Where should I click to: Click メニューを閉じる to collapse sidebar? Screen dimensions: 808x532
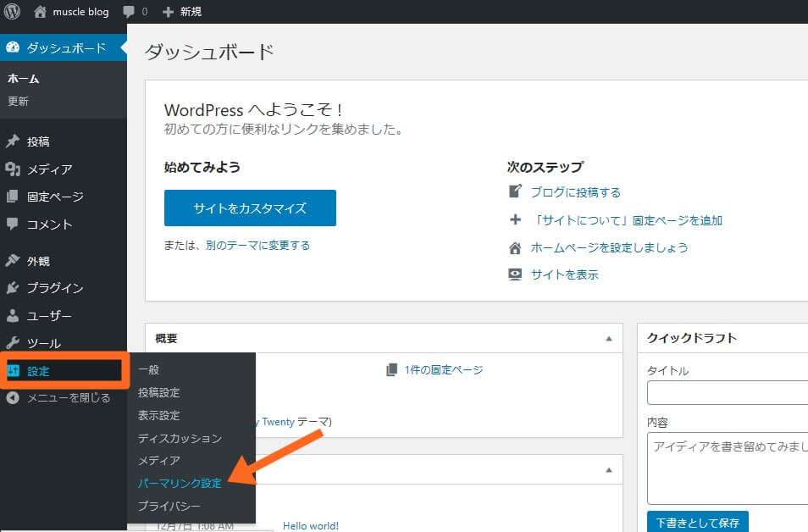pos(69,397)
